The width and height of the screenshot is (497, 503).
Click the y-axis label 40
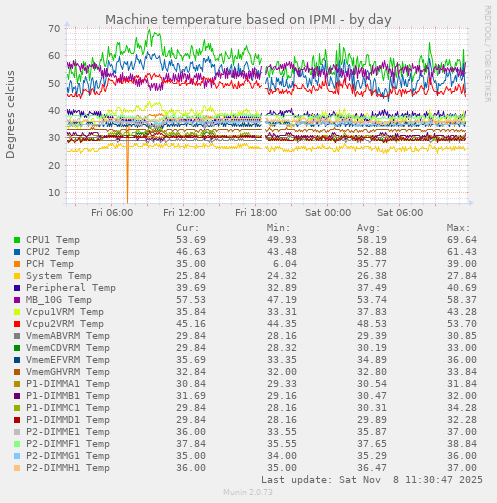(54, 111)
